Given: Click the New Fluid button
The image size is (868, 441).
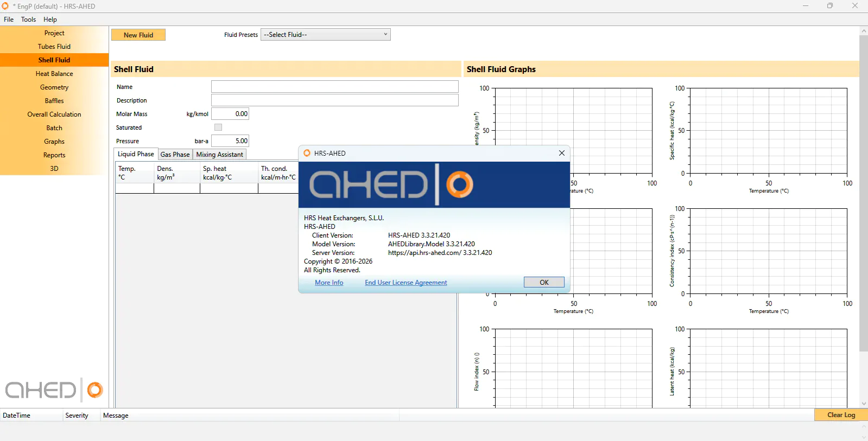Looking at the screenshot, I should [138, 35].
